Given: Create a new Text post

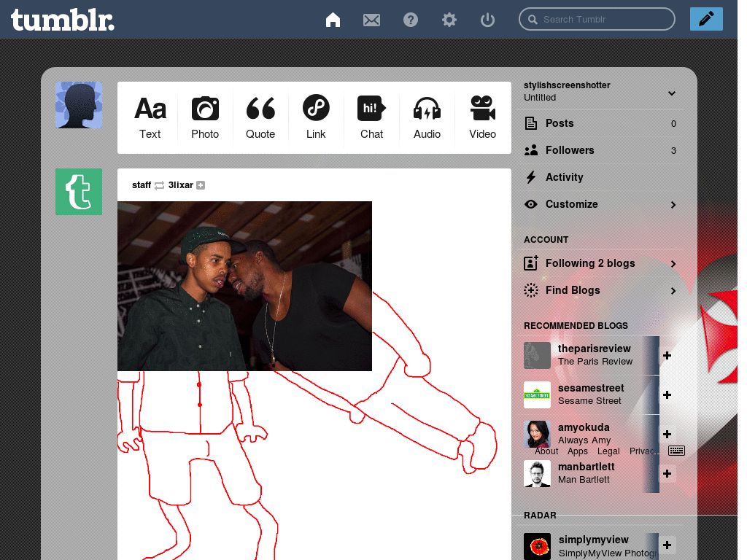Looking at the screenshot, I should point(150,117).
